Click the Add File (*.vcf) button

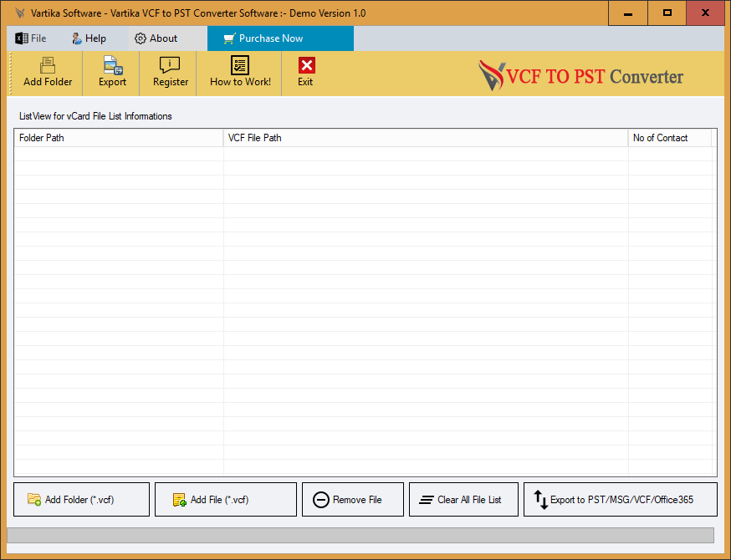(x=226, y=500)
